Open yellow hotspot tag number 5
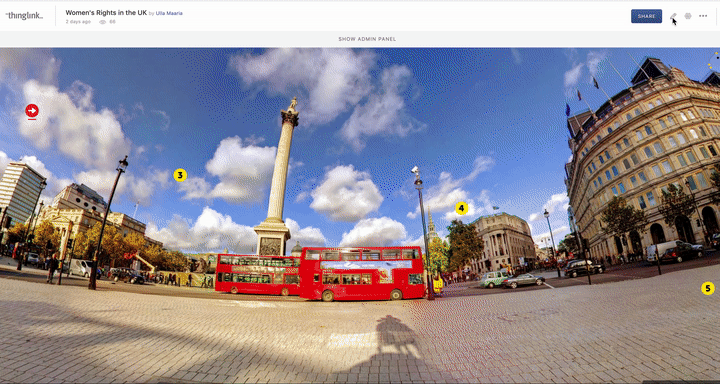This screenshot has width=720, height=384. [x=708, y=288]
